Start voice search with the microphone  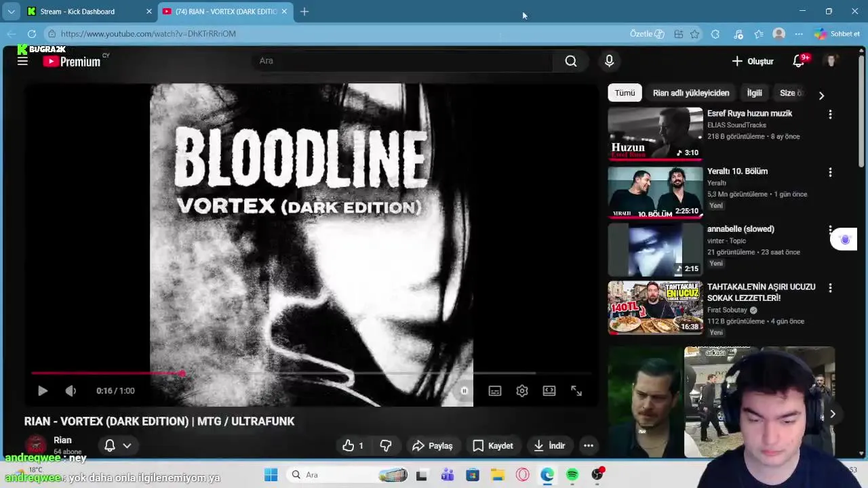[609, 61]
